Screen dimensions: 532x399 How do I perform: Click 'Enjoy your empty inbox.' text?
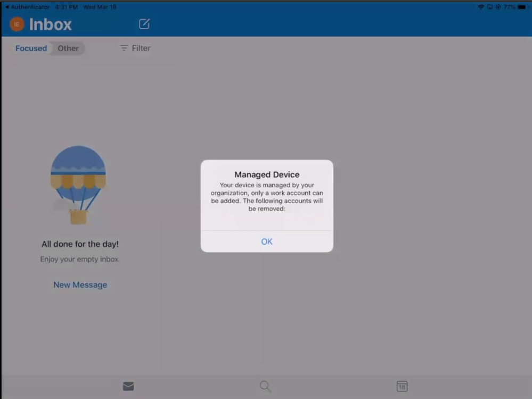click(80, 259)
